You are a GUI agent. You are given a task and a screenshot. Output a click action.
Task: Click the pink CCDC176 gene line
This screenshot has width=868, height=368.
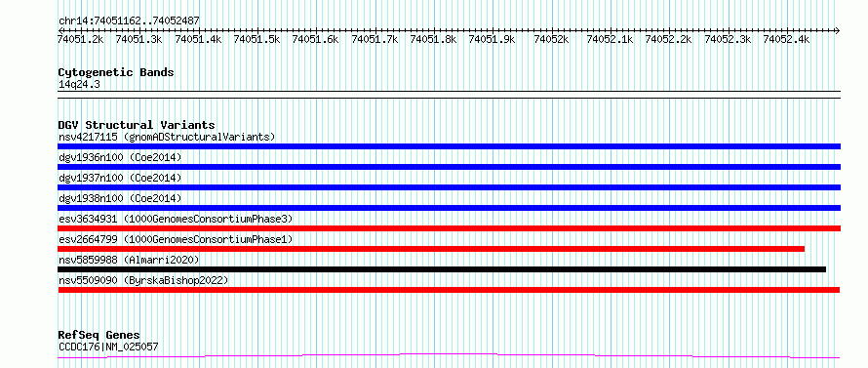tap(449, 355)
